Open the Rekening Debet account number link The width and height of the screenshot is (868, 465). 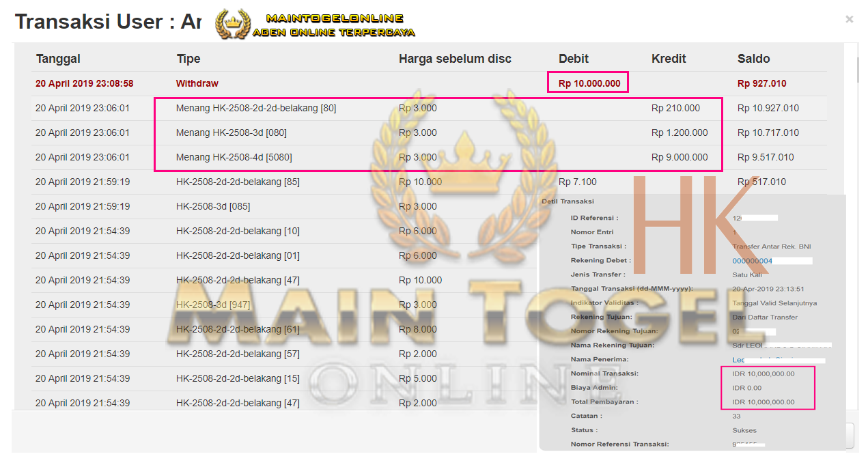tap(752, 261)
